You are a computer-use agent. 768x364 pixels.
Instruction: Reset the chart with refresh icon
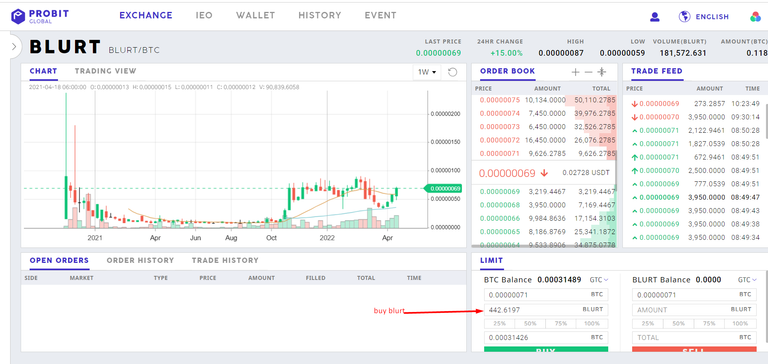[453, 72]
